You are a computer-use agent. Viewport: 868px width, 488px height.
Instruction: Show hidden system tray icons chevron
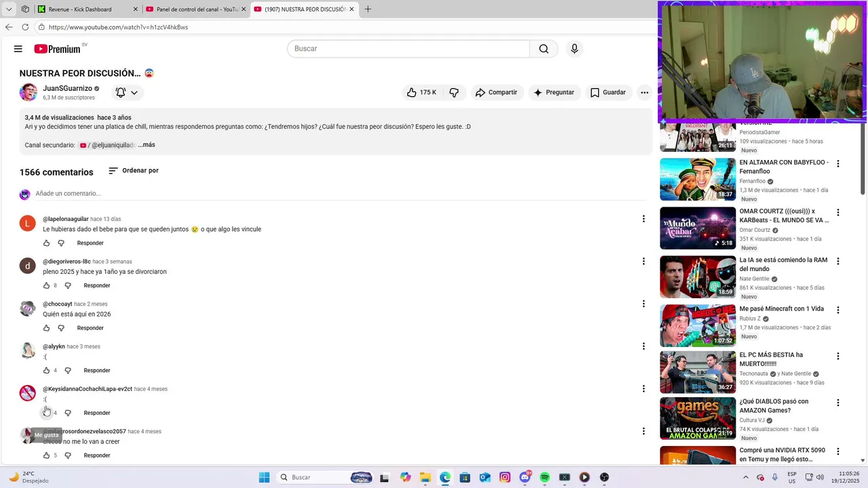coord(746,477)
